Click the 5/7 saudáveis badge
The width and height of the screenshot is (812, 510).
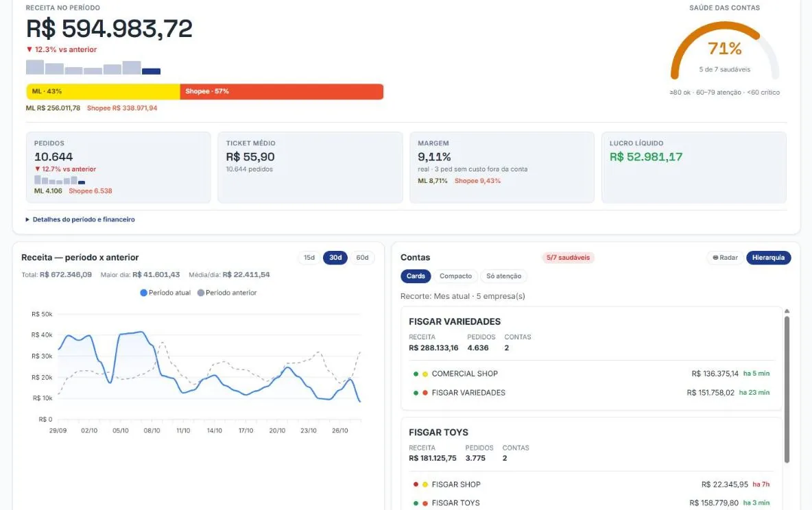click(568, 257)
